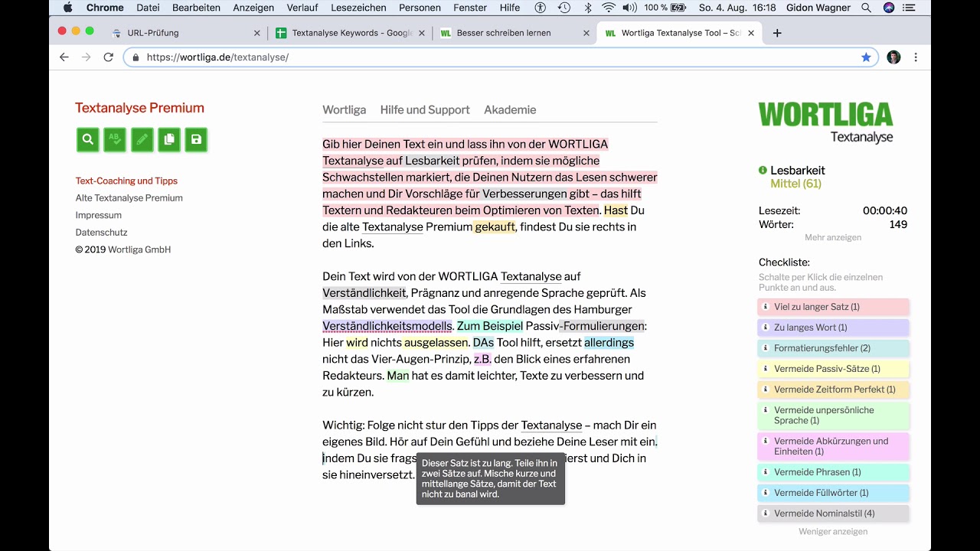Open a new browser tab with plus

(777, 33)
